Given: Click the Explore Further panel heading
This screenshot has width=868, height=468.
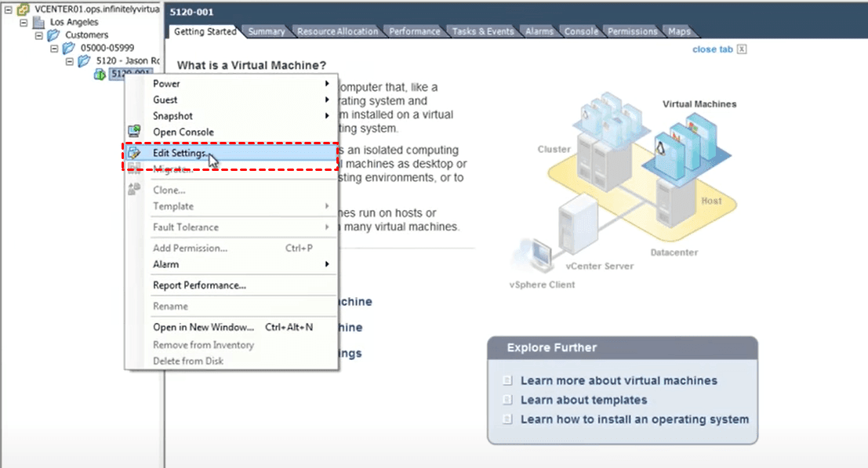Looking at the screenshot, I should click(552, 348).
